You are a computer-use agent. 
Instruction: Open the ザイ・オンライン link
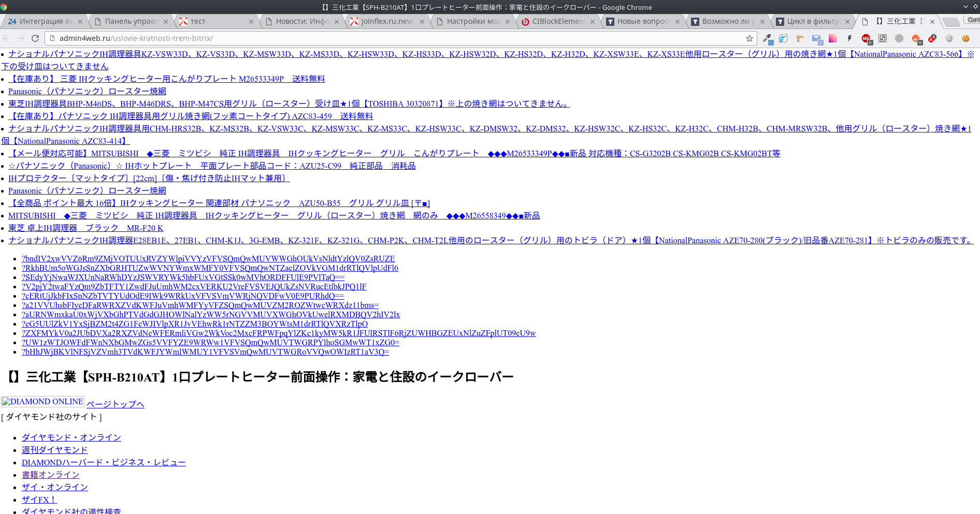pyautogui.click(x=55, y=487)
